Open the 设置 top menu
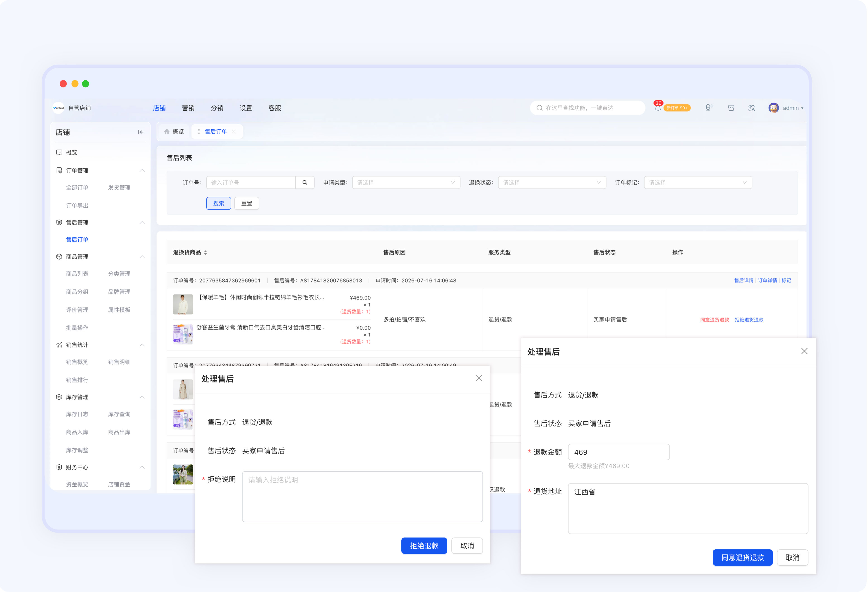Viewport: 868px width, 592px height. coord(246,108)
